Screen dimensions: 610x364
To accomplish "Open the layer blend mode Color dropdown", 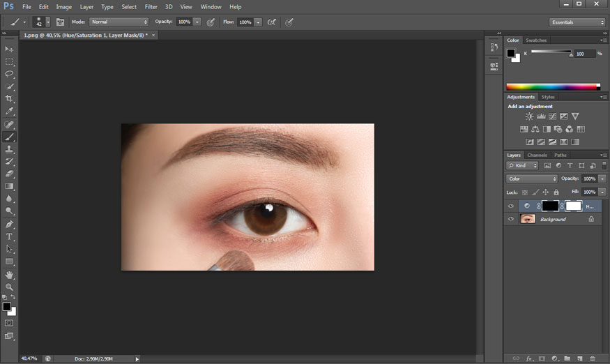I will click(x=532, y=179).
